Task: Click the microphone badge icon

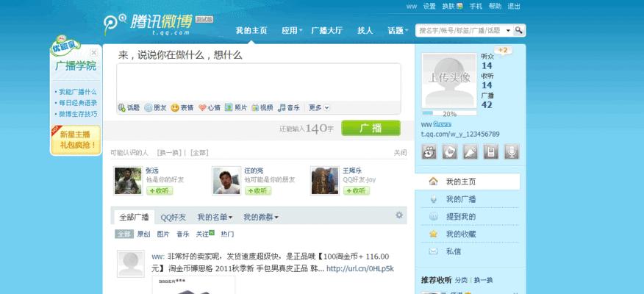Action: coord(512,151)
